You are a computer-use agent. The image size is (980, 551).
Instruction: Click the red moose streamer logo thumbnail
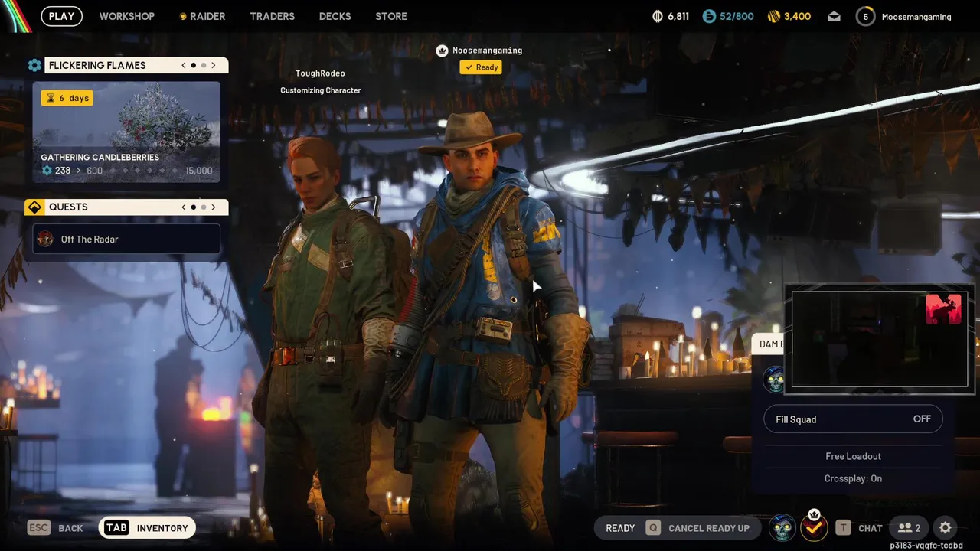(943, 309)
